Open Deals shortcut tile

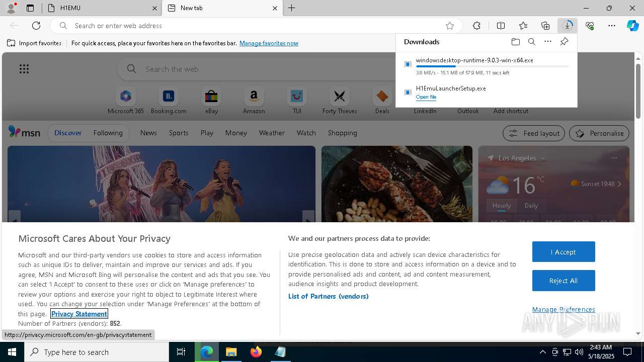click(382, 101)
